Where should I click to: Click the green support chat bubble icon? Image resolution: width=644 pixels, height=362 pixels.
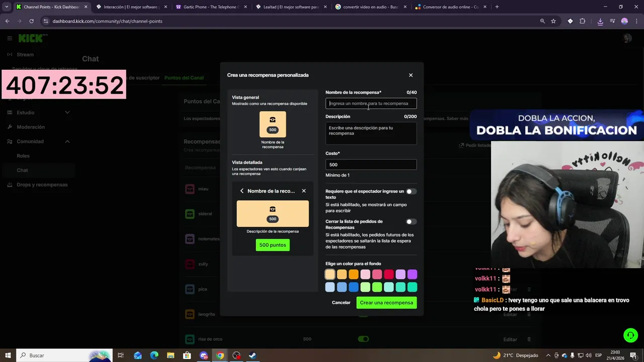click(630, 335)
